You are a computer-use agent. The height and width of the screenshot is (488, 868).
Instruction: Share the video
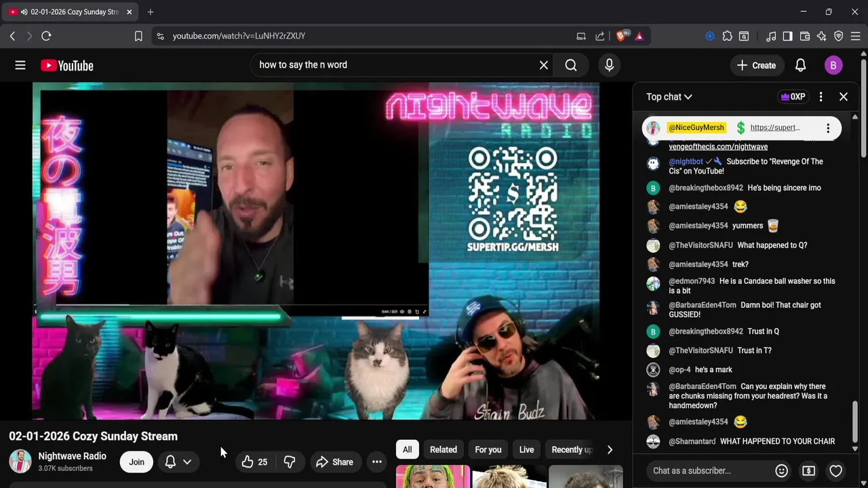pos(334,462)
